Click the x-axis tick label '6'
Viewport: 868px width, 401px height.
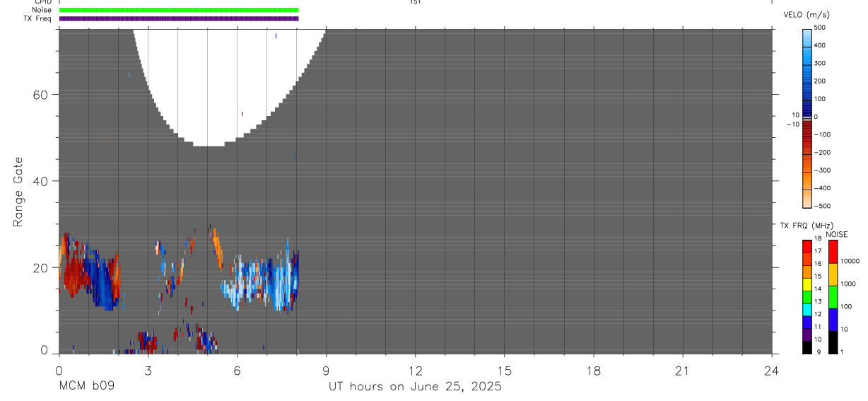click(237, 370)
